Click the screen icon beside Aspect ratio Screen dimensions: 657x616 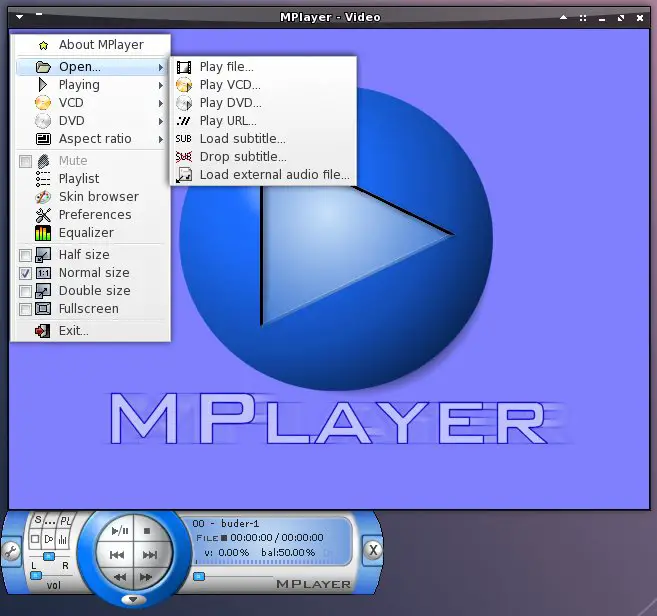tap(43, 139)
